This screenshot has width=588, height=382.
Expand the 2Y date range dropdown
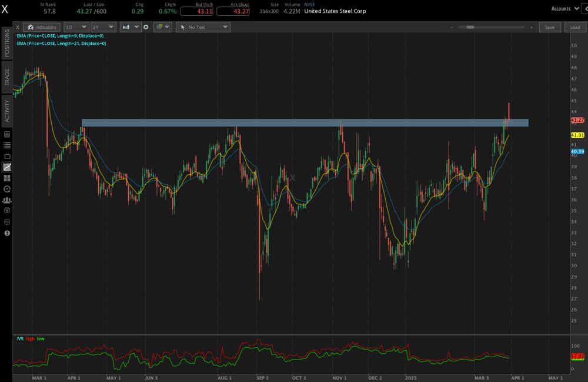point(103,27)
